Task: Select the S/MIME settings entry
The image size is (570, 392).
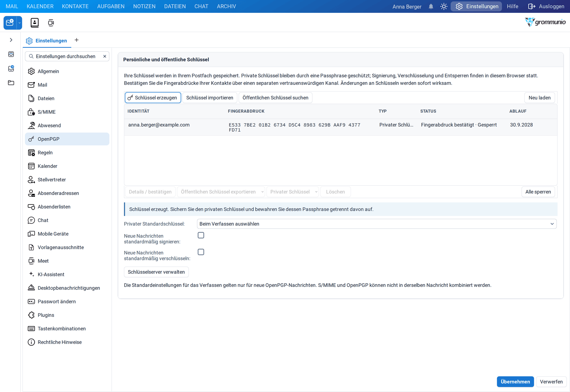Action: (67, 112)
